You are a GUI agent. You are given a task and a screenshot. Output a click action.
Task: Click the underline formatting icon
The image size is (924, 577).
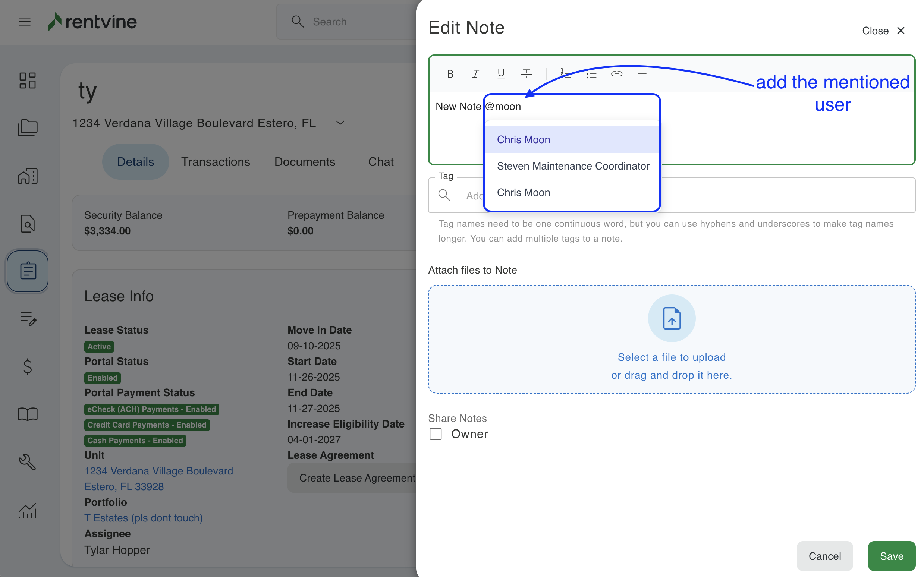point(501,74)
